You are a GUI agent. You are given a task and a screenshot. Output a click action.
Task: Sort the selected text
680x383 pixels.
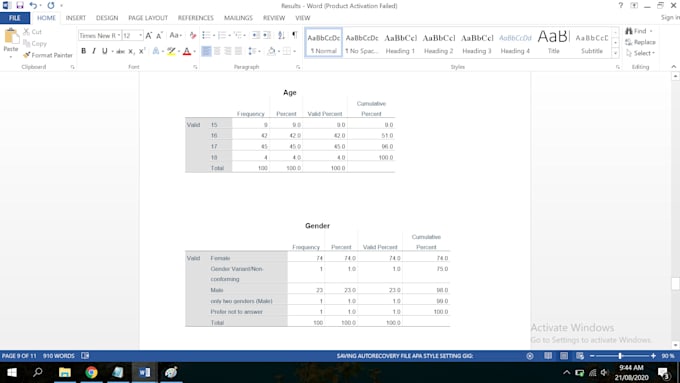[281, 35]
